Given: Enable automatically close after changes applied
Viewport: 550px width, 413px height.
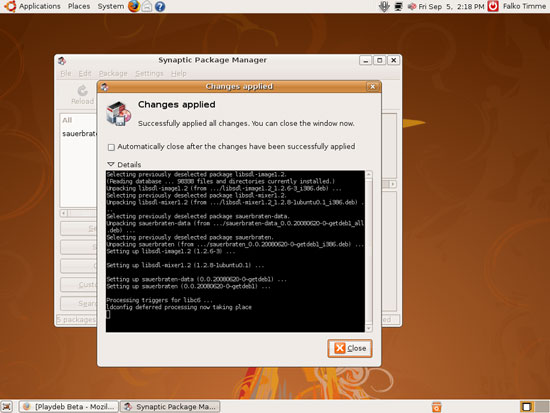Looking at the screenshot, I should coord(111,147).
